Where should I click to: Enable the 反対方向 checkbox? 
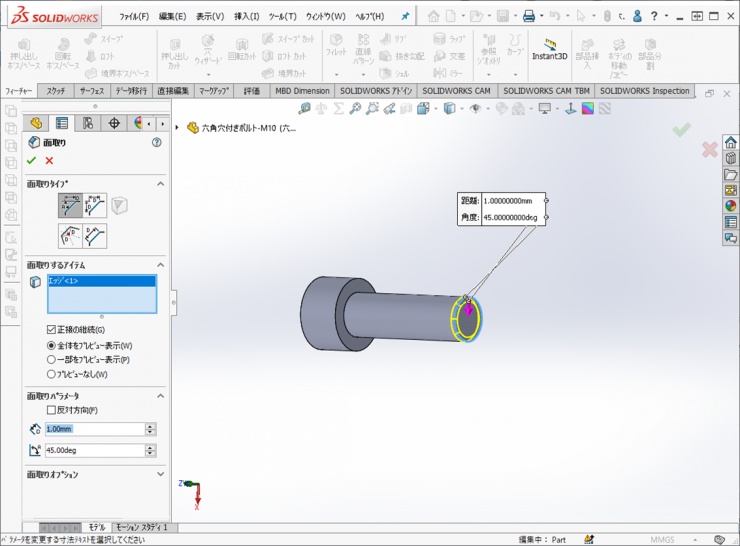point(53,410)
